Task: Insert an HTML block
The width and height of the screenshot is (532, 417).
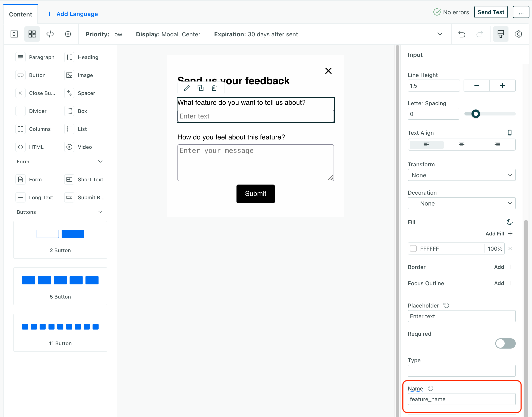Action: click(x=36, y=147)
